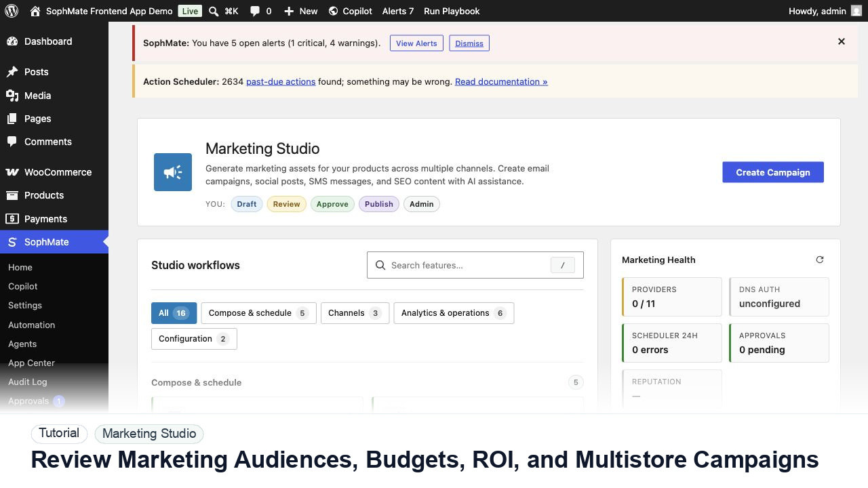Open the Read documentation link

(x=501, y=81)
